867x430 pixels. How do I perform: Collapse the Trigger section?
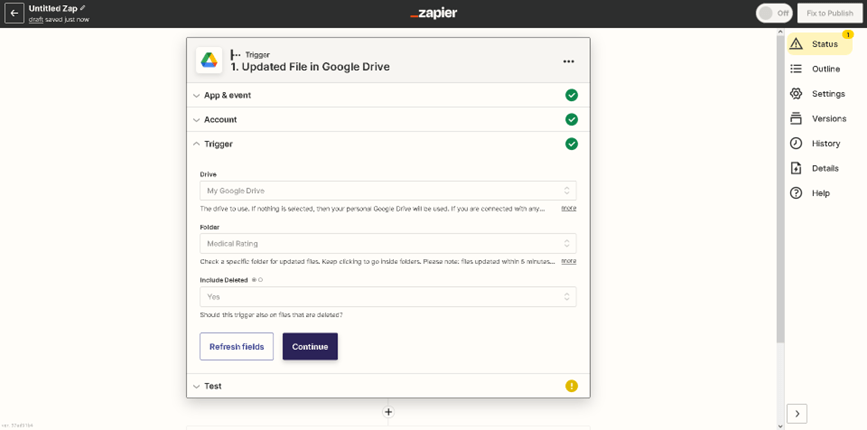[388, 144]
